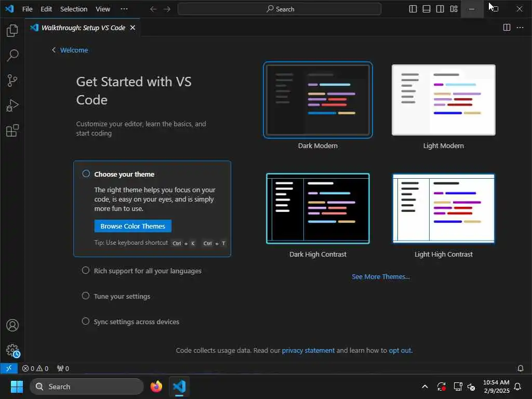Show hidden system tray icons chevron
This screenshot has height=399, width=532.
point(424,387)
